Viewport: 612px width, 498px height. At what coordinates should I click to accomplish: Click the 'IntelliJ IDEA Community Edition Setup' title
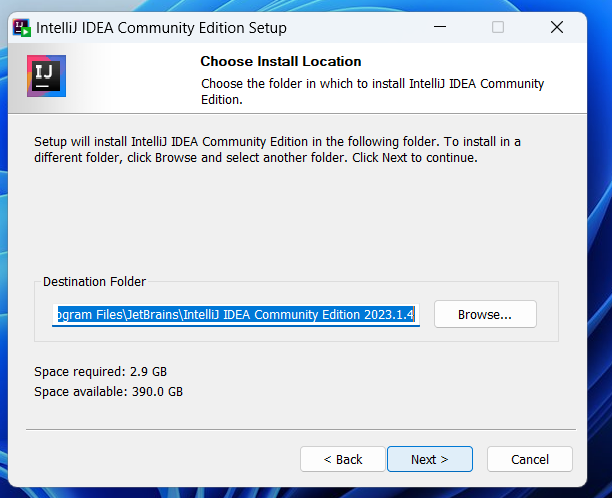(161, 28)
